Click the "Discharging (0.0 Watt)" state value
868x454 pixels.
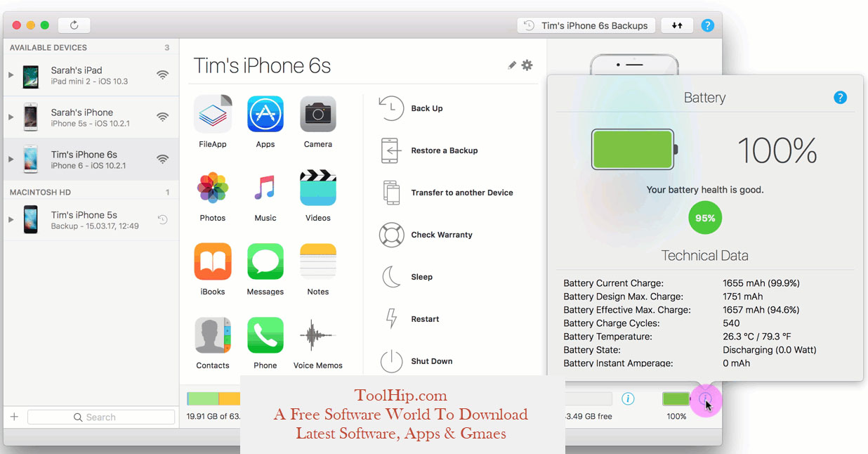[x=770, y=350]
